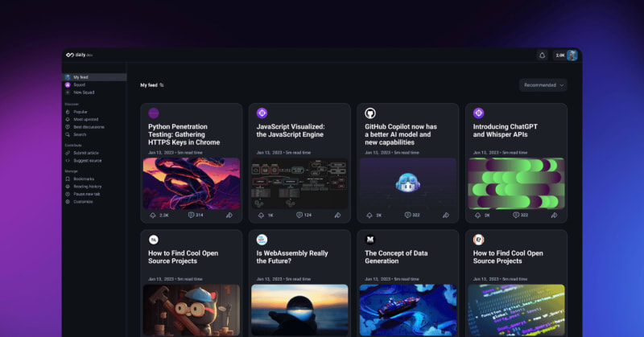
Task: Open the GitHub Copilot robot thumbnail
Action: coord(408,183)
